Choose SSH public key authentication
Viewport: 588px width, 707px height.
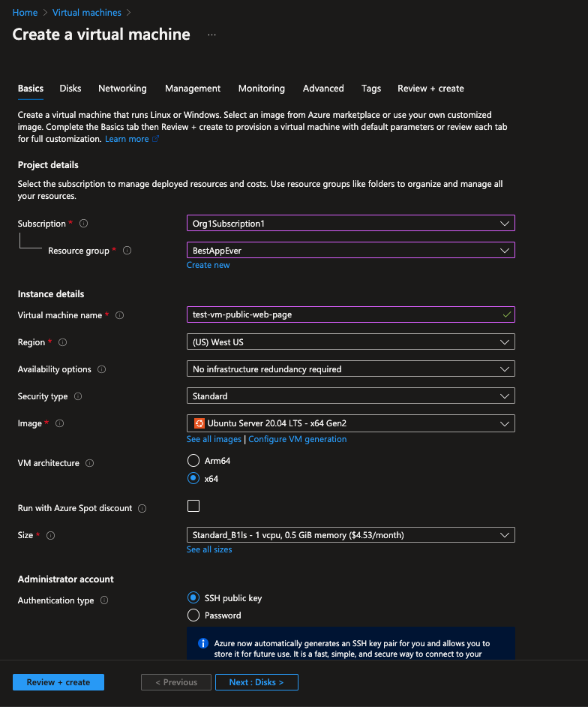[193, 598]
